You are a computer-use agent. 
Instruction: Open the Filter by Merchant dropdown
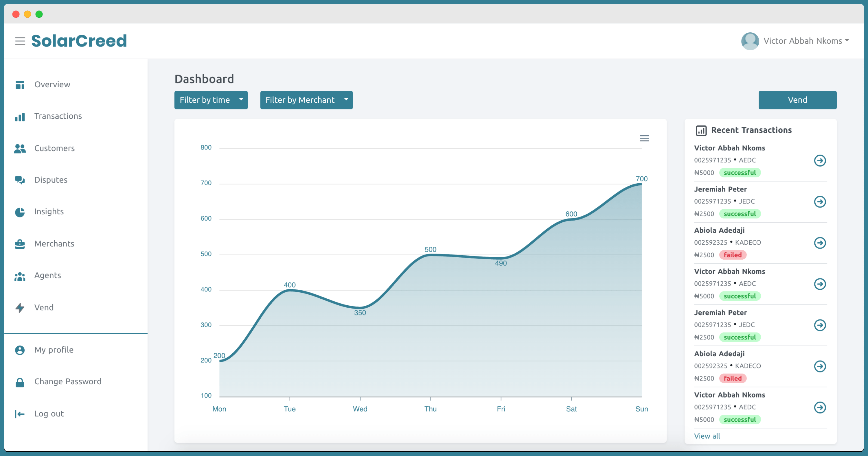coord(306,100)
